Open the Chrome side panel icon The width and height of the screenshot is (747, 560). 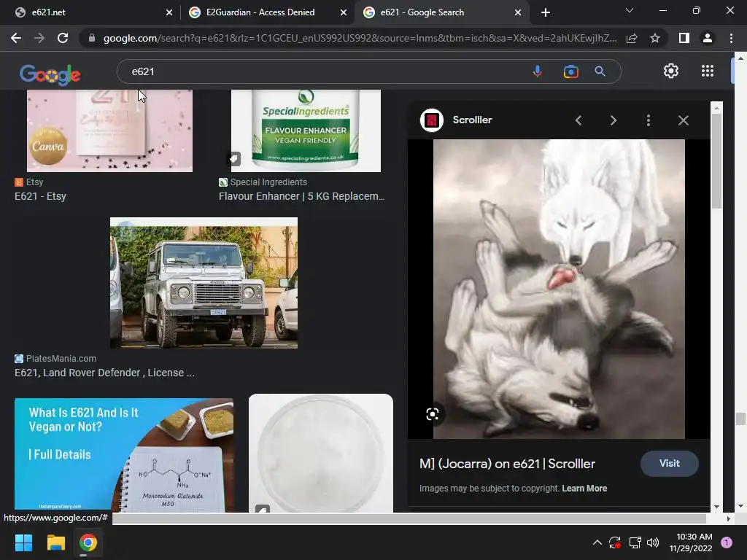coord(684,38)
